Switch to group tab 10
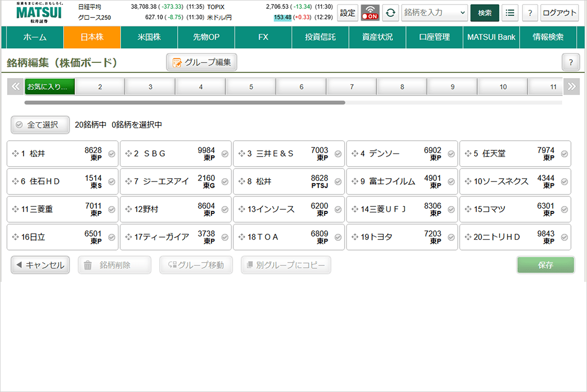Screen dimensions: 587x392 503,87
